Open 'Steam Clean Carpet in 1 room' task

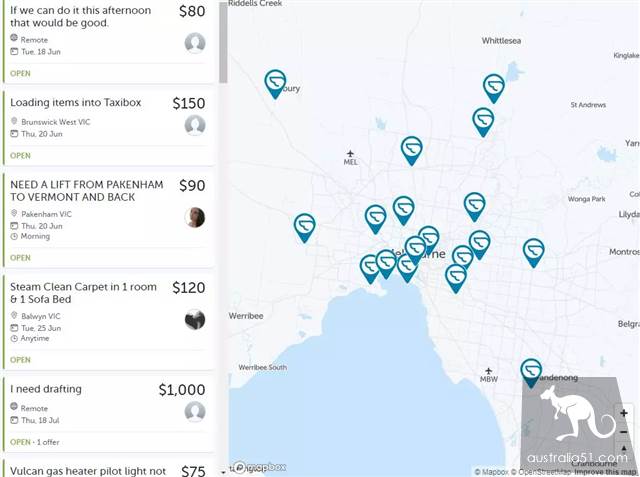point(84,293)
